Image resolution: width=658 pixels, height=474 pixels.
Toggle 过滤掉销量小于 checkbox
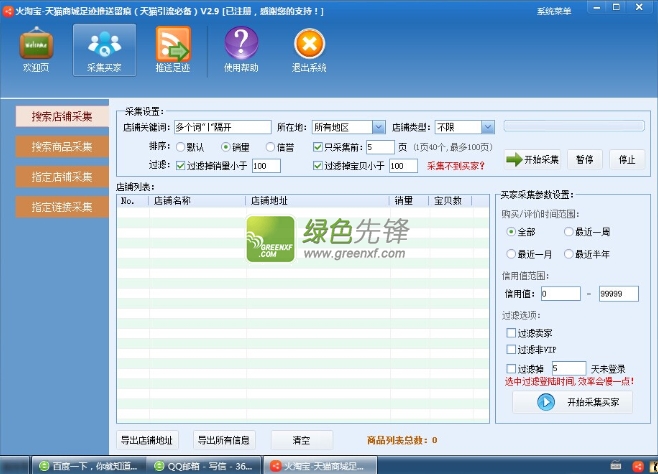(180, 166)
